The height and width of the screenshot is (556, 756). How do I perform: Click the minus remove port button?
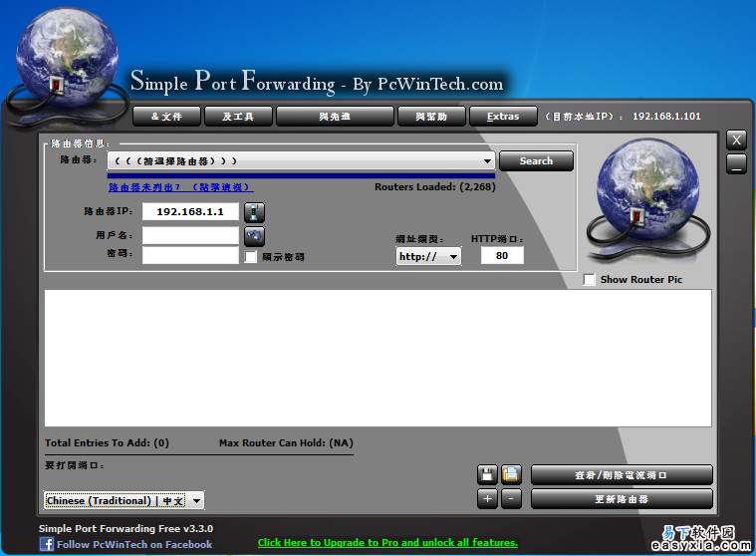[511, 499]
